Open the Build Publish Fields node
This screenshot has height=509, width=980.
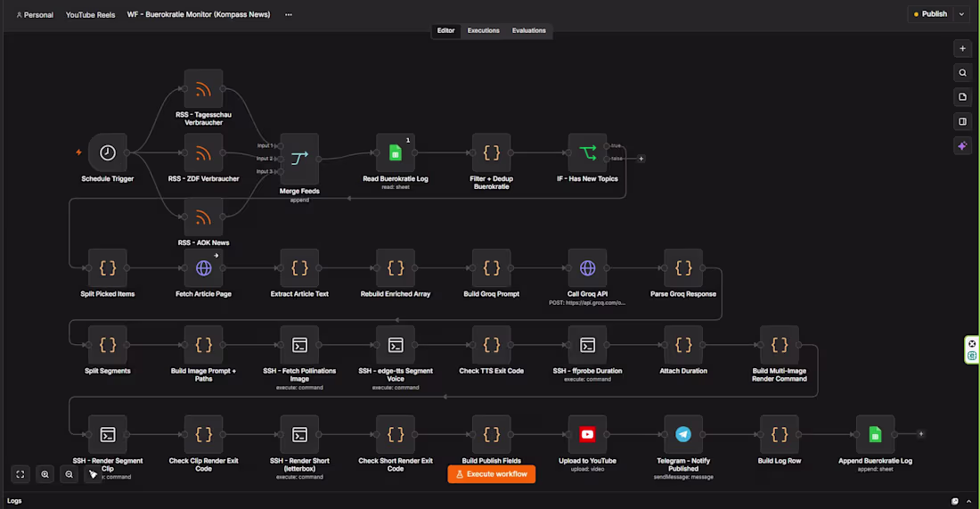coord(491,435)
